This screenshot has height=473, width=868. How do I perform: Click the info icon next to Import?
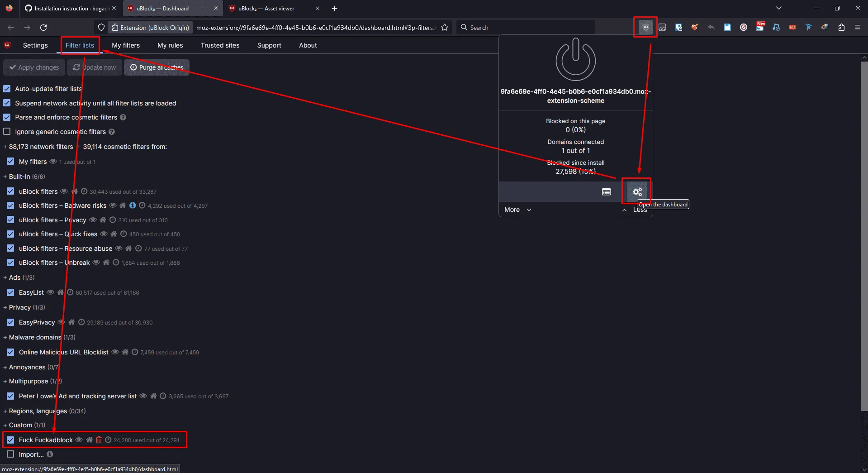(x=50, y=454)
